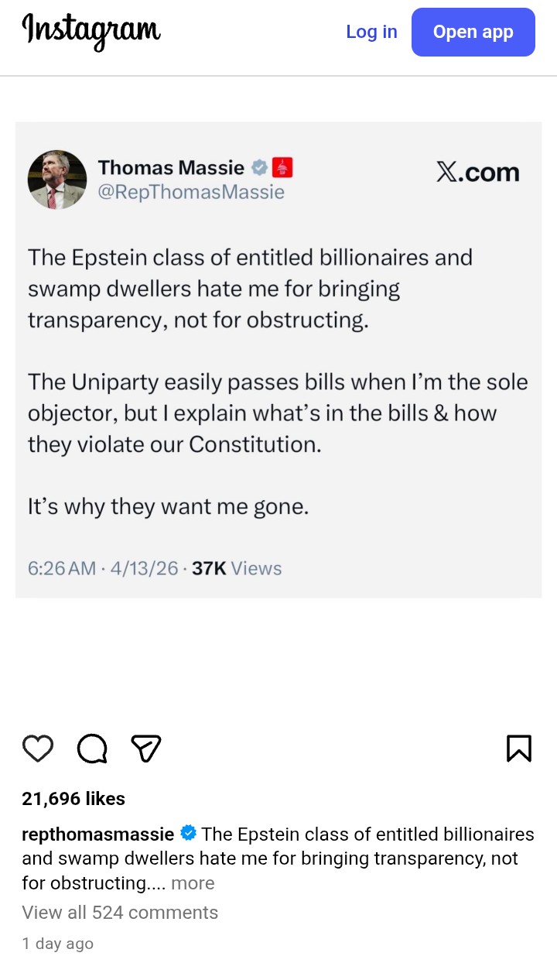Click the Instagram logo
This screenshot has height=980, width=557.
pyautogui.click(x=91, y=31)
